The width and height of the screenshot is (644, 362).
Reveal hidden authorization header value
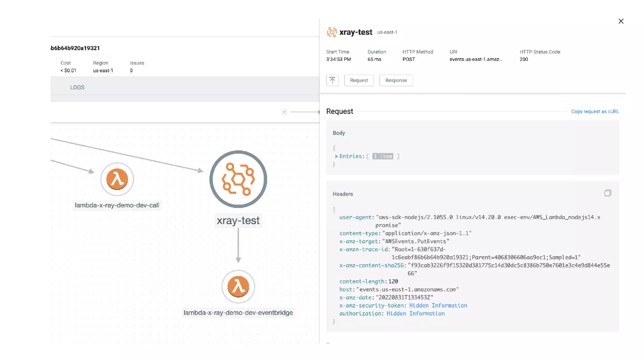click(x=415, y=314)
